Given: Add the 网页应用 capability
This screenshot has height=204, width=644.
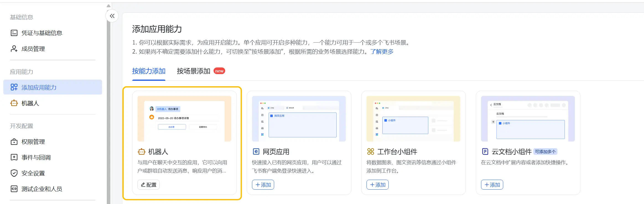Looking at the screenshot, I should tap(263, 185).
